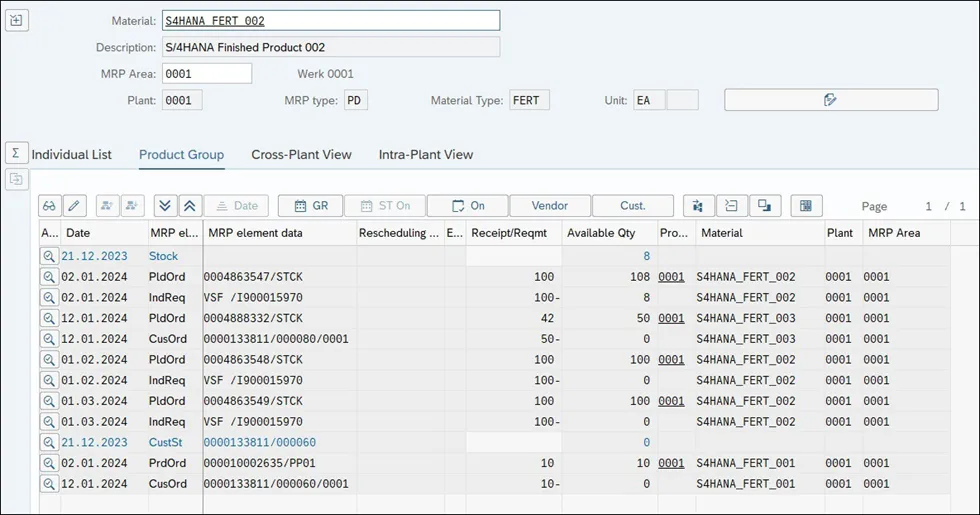Click the double-up collapse all icon
980x515 pixels.
pos(189,206)
